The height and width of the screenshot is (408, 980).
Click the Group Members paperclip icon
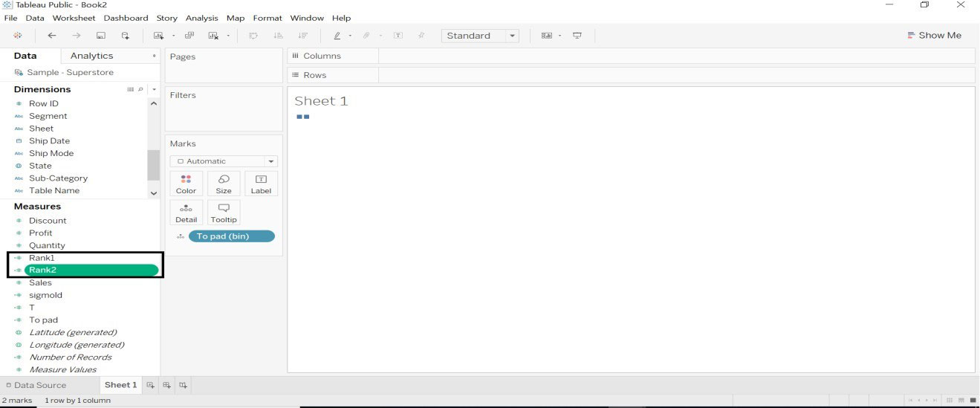click(366, 36)
